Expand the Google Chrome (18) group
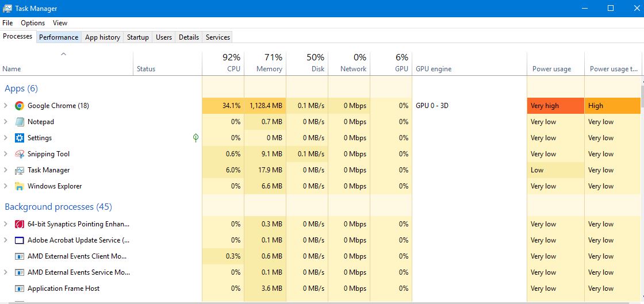Viewport: 644px width, 304px height. point(6,106)
